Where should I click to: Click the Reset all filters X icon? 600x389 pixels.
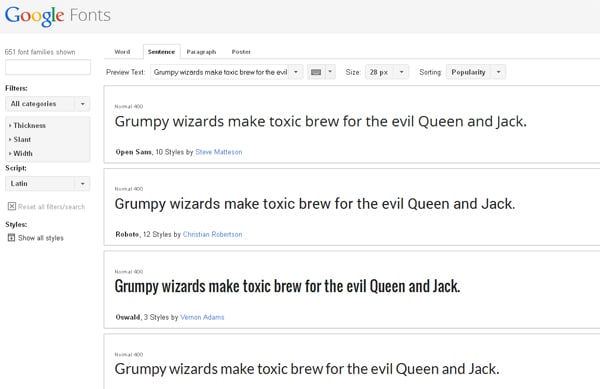12,207
